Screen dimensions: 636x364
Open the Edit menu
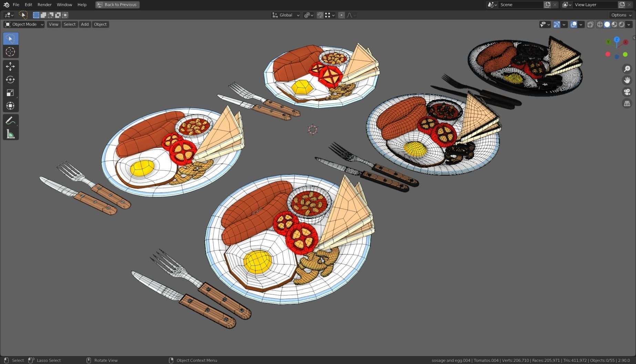28,5
